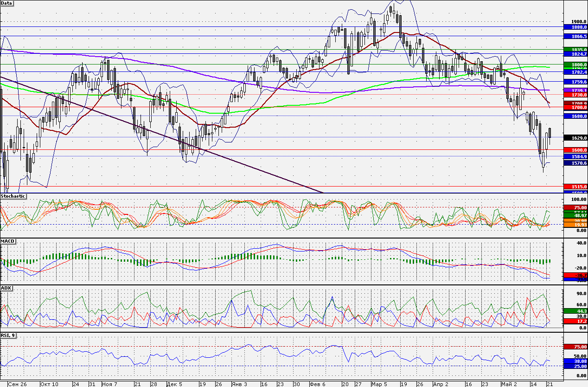The image size is (588, 387).
Task: Select the ADX panel label
Action: 6,288
